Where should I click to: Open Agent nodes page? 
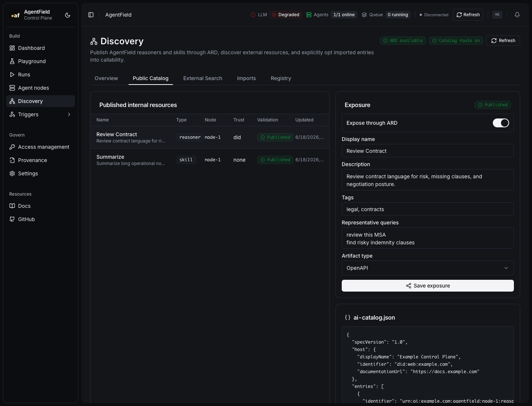pos(41,88)
